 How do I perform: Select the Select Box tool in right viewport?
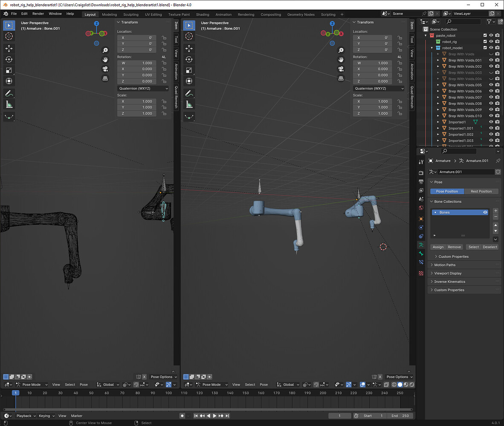pos(189,26)
